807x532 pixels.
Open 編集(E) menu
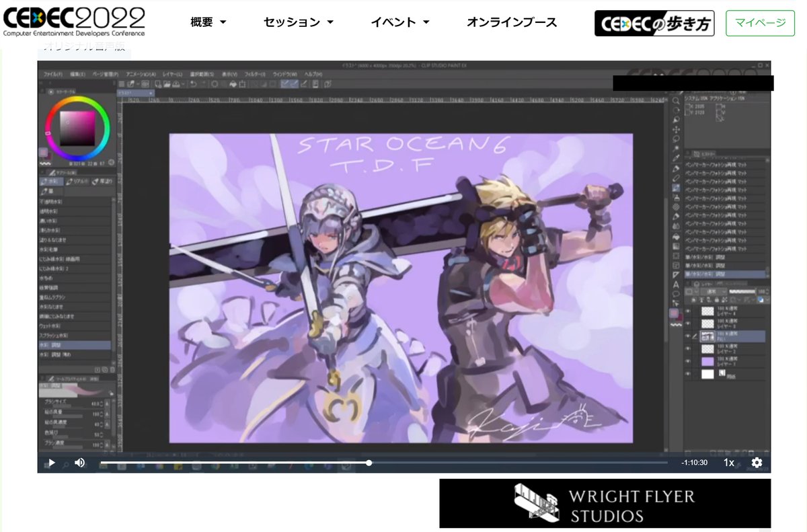(77, 74)
